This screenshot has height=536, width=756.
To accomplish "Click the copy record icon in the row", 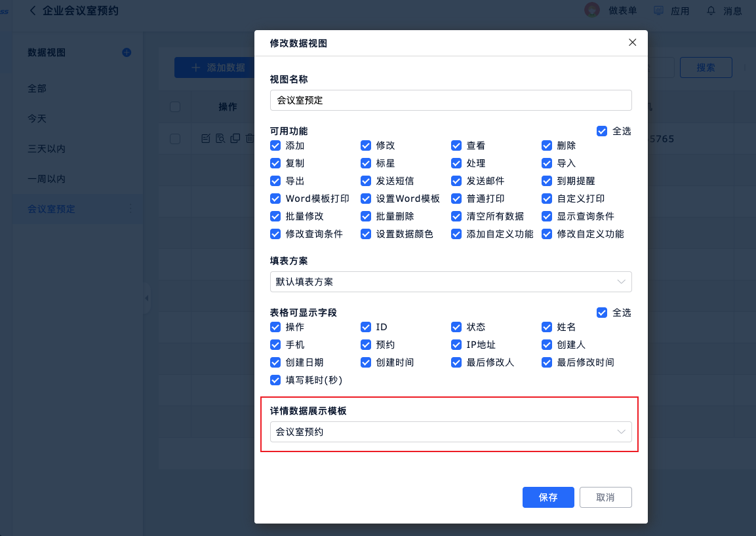I will point(234,138).
